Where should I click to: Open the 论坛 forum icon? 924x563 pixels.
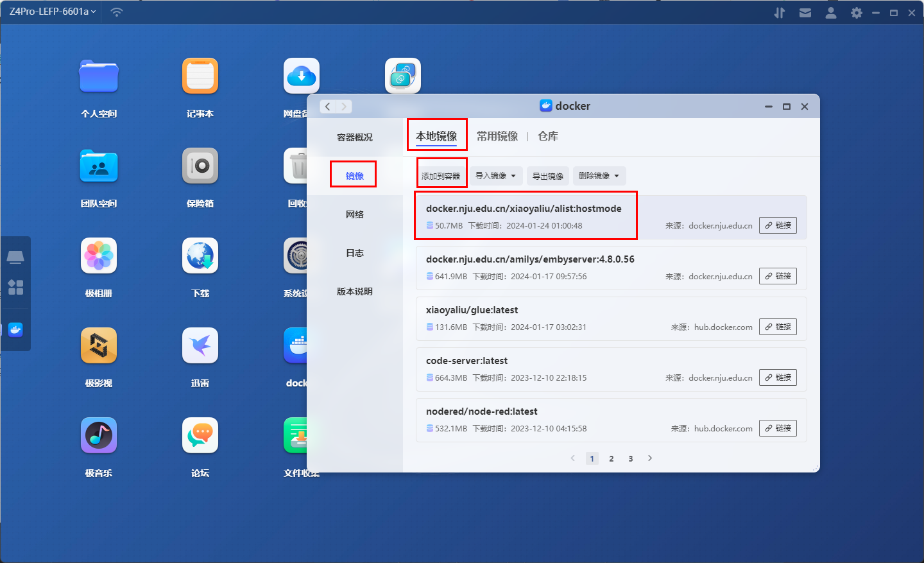200,436
